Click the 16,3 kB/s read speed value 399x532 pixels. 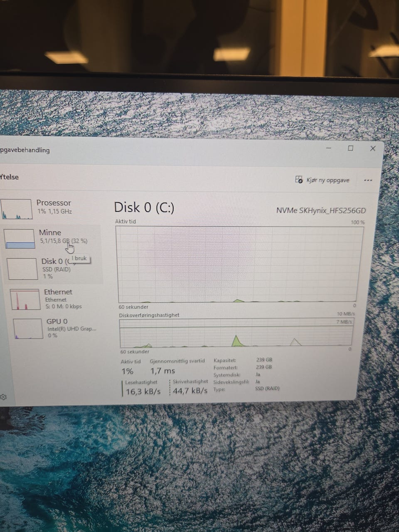tap(143, 391)
